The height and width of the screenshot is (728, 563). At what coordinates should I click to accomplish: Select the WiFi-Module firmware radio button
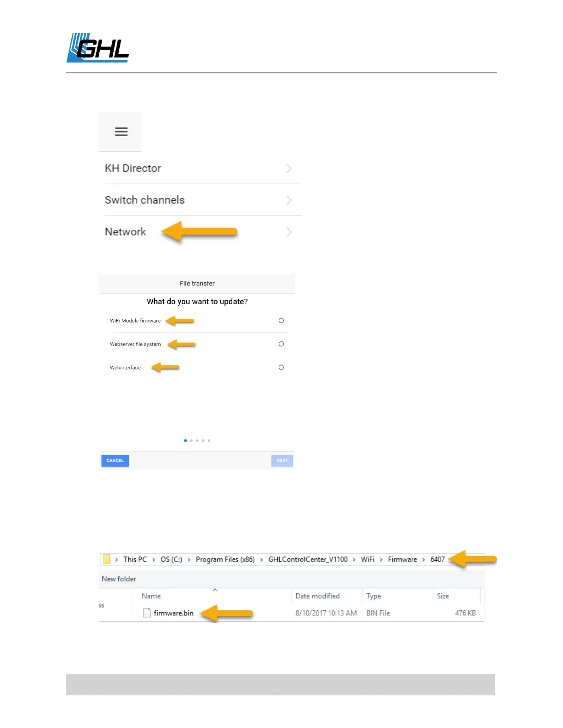click(281, 320)
